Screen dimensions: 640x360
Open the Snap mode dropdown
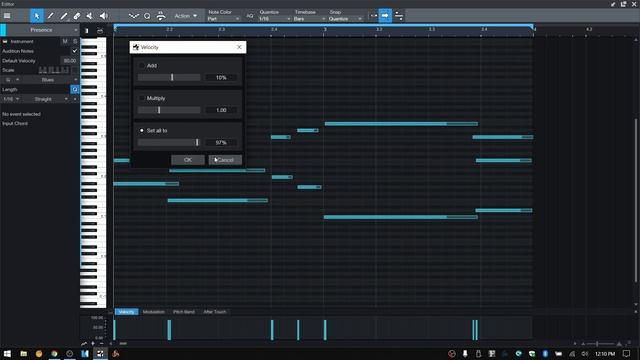(345, 19)
